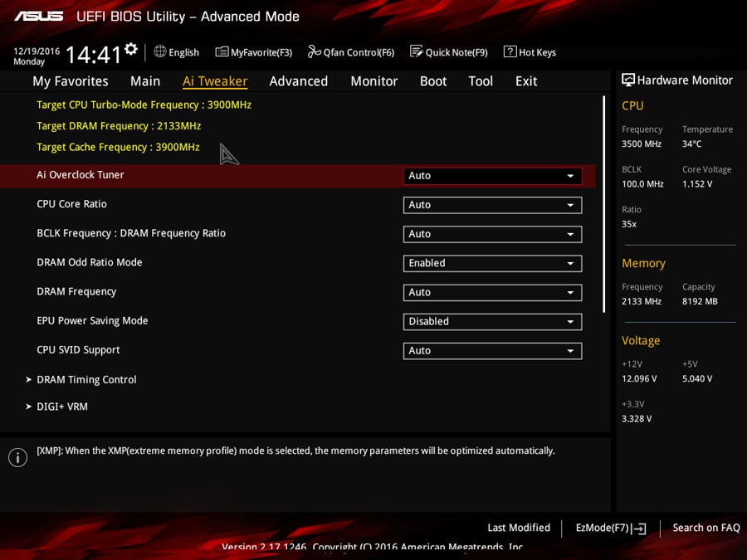Click the 14:41 clock display
The height and width of the screenshot is (560, 747).
coord(93,54)
